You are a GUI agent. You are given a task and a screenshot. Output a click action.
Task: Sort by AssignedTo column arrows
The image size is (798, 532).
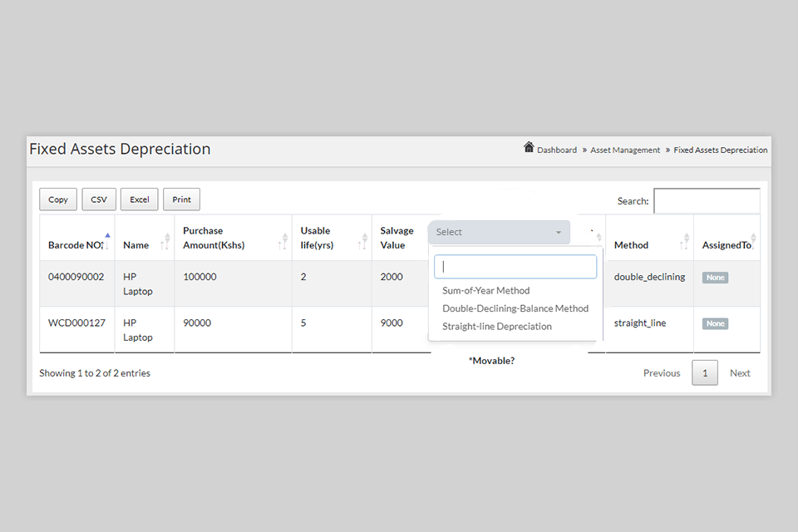click(x=753, y=241)
